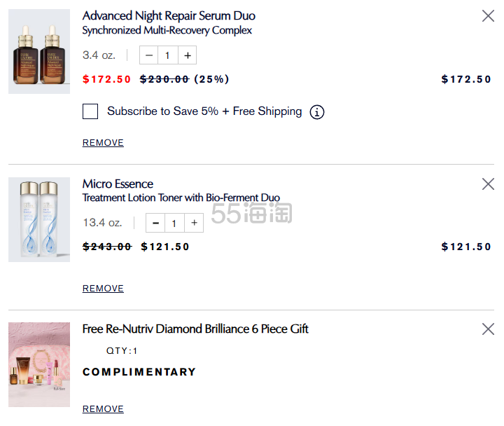
Task: Click REMOVE link under Re-Nutriv gift
Action: pos(103,409)
